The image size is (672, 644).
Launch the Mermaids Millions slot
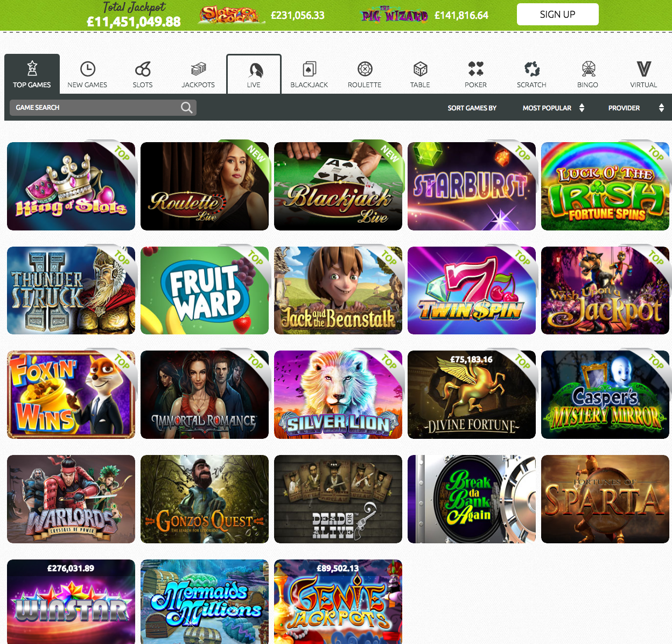pyautogui.click(x=205, y=602)
